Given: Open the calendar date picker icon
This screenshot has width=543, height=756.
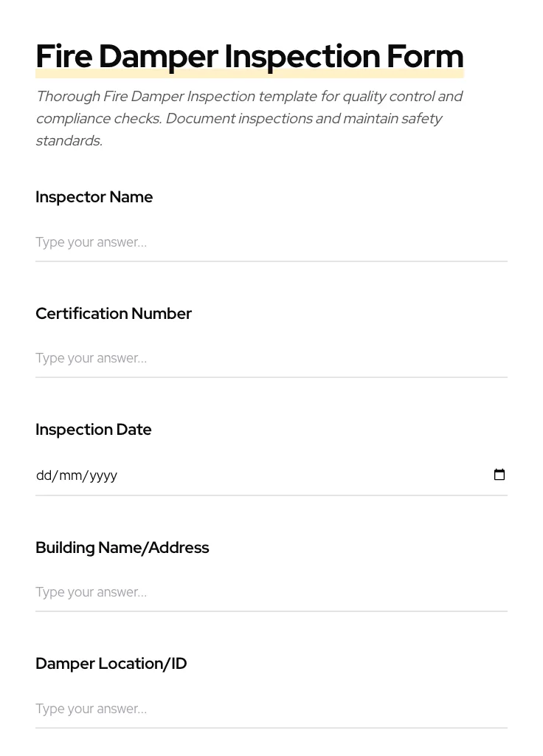Looking at the screenshot, I should click(x=499, y=475).
